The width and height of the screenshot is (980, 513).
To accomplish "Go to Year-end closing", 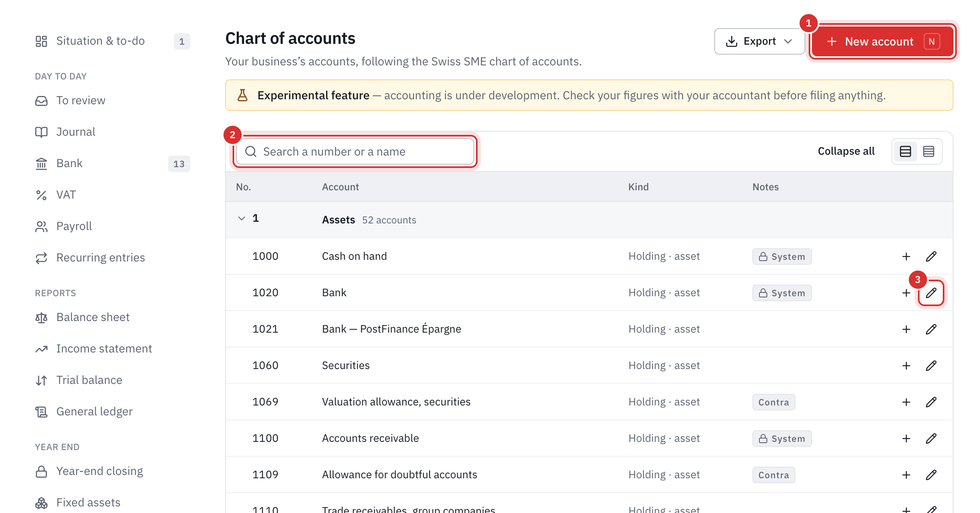I will tap(113, 471).
